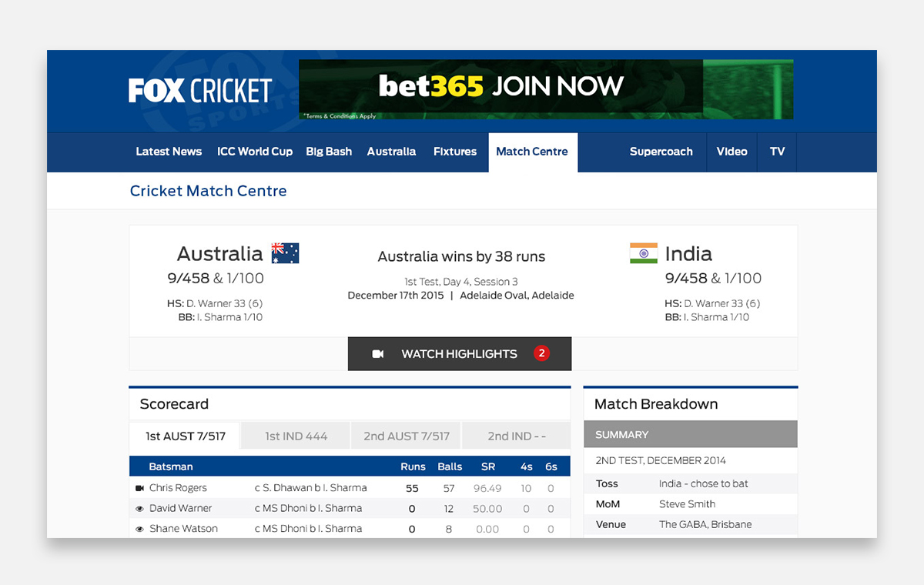Click the eye icon beside Shane Watson
The image size is (924, 585).
139,529
